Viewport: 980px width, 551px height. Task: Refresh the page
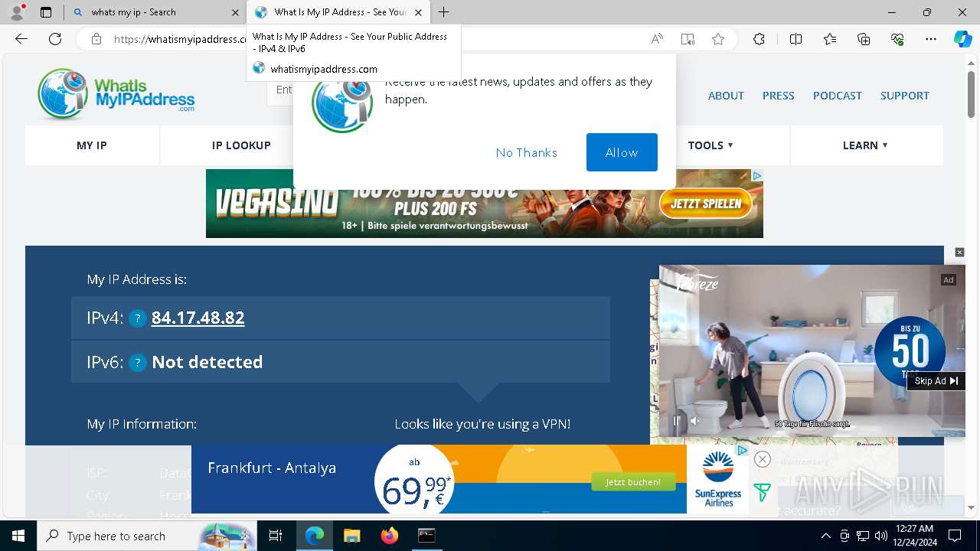55,39
